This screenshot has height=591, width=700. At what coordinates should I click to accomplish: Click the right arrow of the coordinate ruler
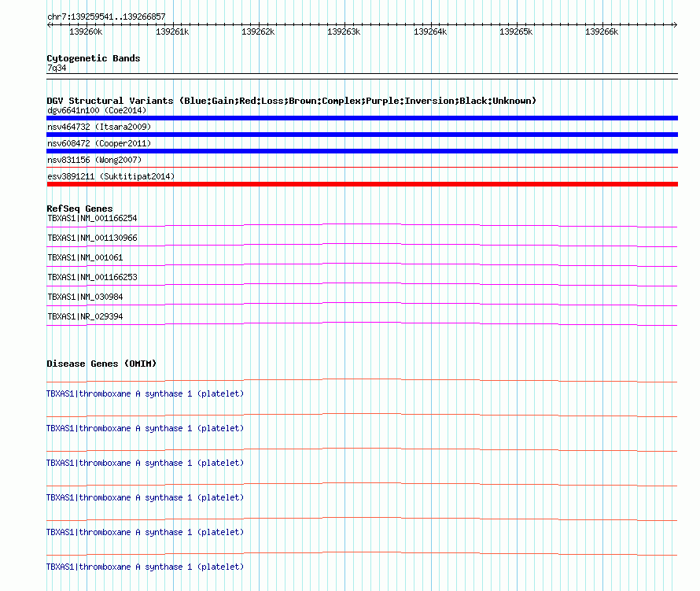point(675,25)
